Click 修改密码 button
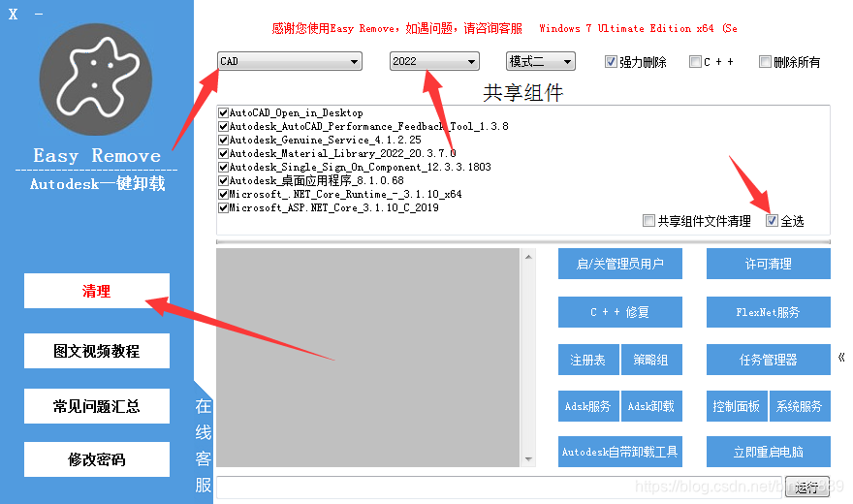The width and height of the screenshot is (853, 504). tap(97, 459)
